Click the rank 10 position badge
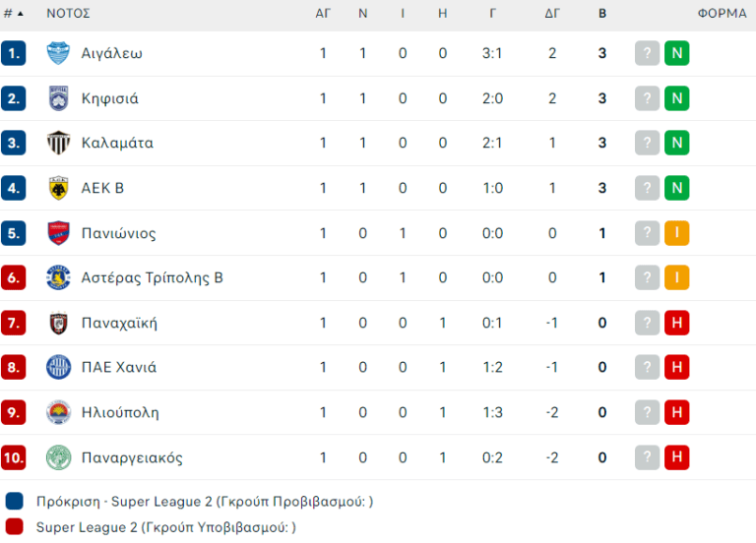The height and width of the screenshot is (543, 756). (14, 457)
